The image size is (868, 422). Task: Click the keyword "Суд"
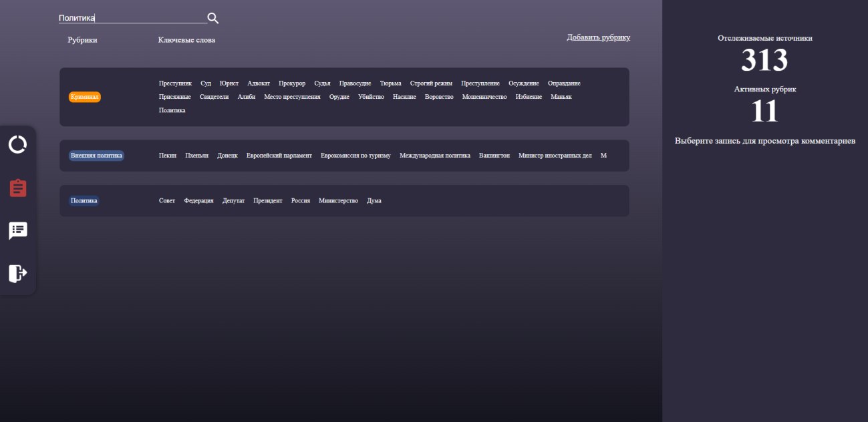[206, 83]
